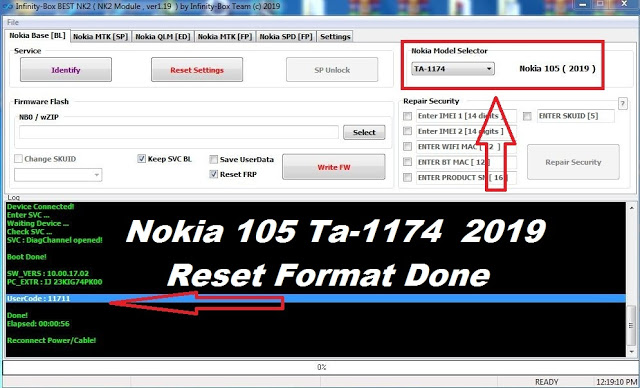The width and height of the screenshot is (640, 388).
Task: Click the Reconnect Power/Cable! log line
Action: pos(51,340)
